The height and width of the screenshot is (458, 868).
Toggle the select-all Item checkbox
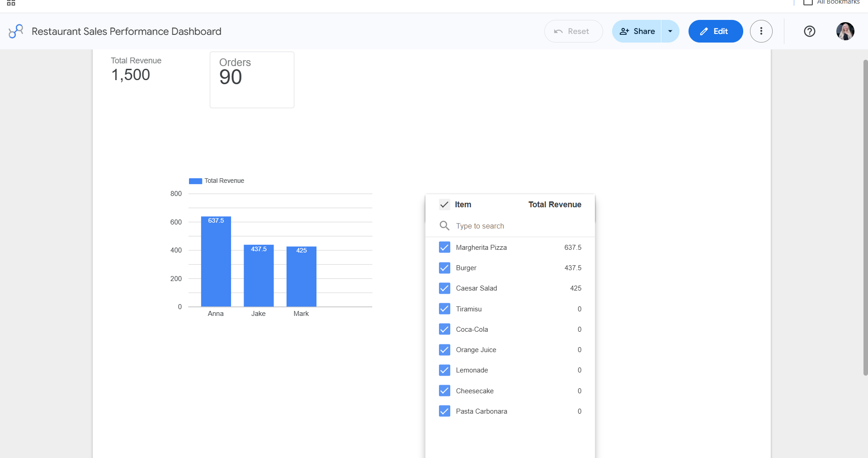[x=444, y=205]
